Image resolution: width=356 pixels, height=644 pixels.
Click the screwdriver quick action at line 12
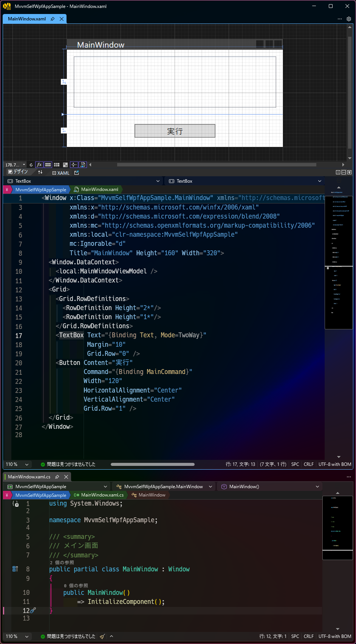coord(33,610)
